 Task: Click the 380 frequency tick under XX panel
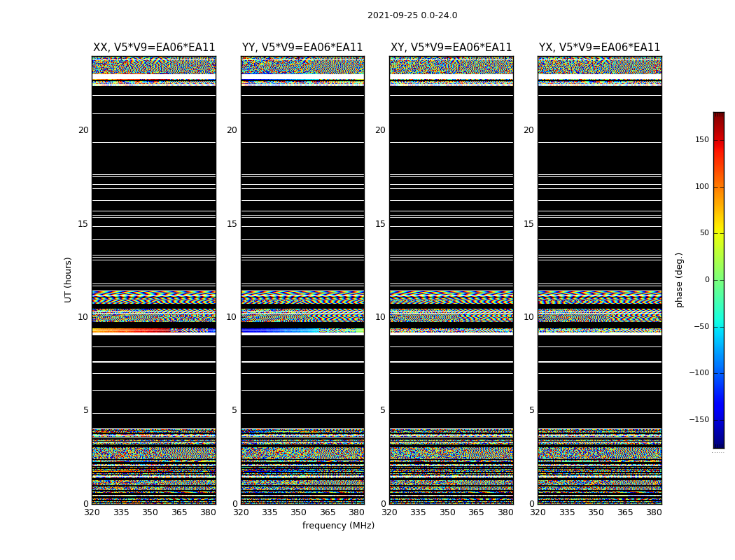[208, 512]
